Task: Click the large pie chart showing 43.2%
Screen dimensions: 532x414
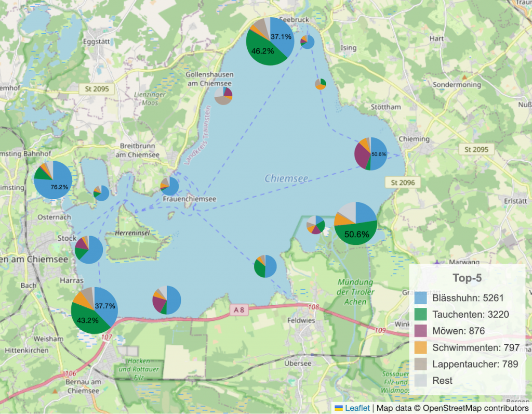Action: click(x=94, y=310)
